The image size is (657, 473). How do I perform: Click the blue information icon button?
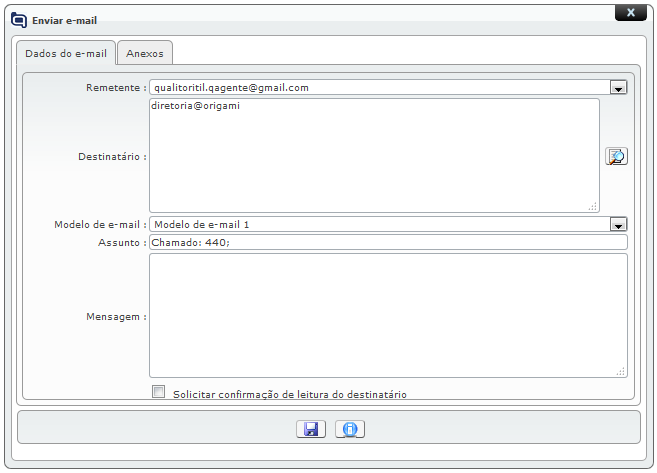pos(349,429)
